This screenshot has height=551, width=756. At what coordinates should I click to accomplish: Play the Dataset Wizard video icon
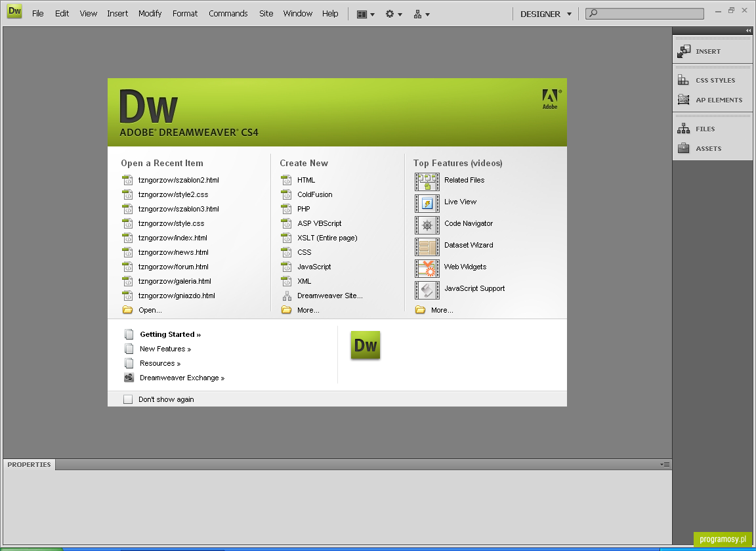(x=427, y=247)
